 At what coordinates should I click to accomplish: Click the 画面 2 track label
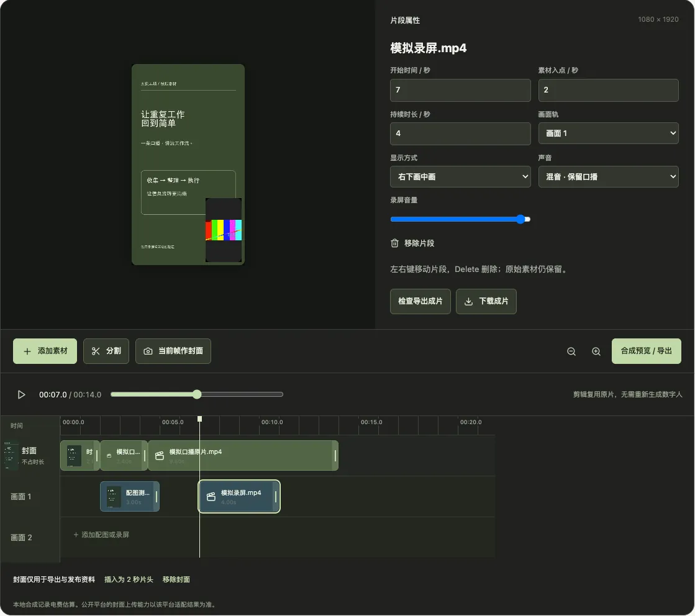pos(21,538)
